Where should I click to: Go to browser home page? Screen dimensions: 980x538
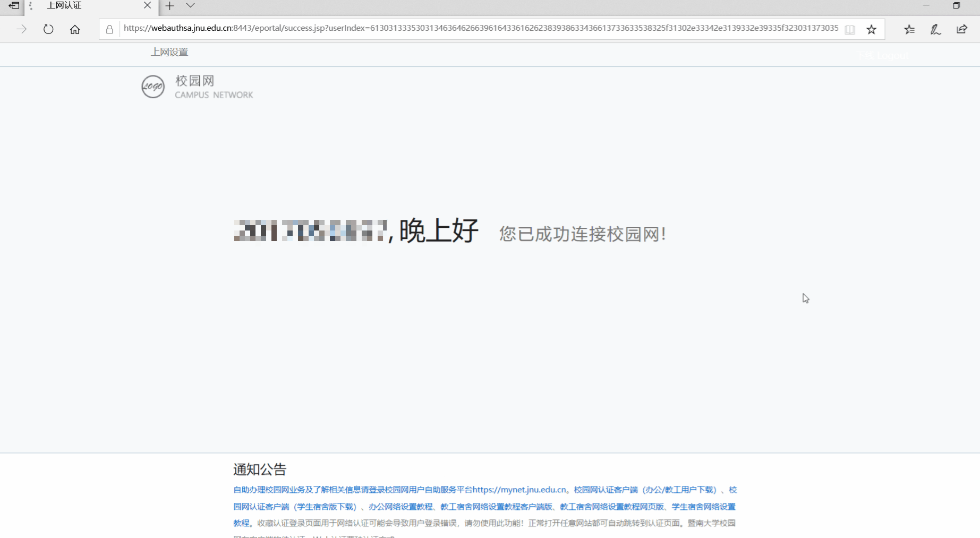pos(75,29)
